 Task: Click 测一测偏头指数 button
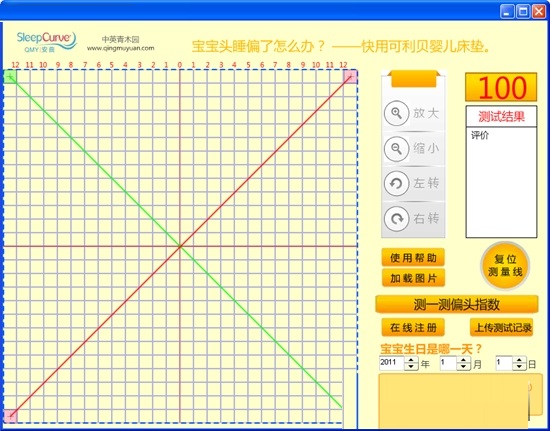coord(456,304)
